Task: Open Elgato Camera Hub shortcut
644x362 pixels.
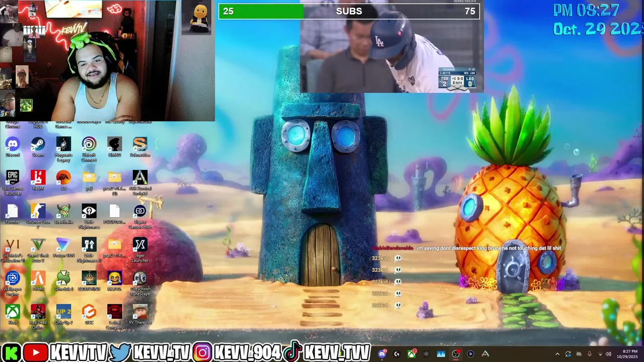Action: pyautogui.click(x=140, y=217)
